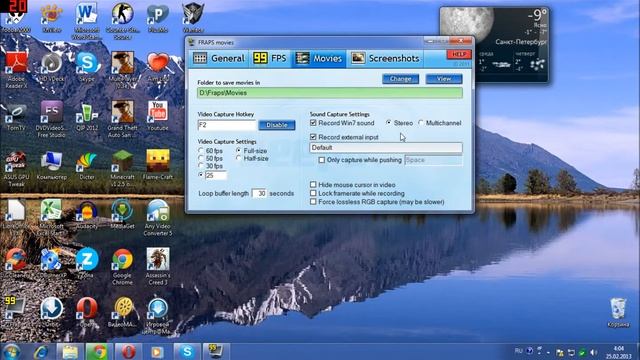This screenshot has height=360, width=640.
Task: Enable Only capture while pushing
Action: tap(322, 160)
